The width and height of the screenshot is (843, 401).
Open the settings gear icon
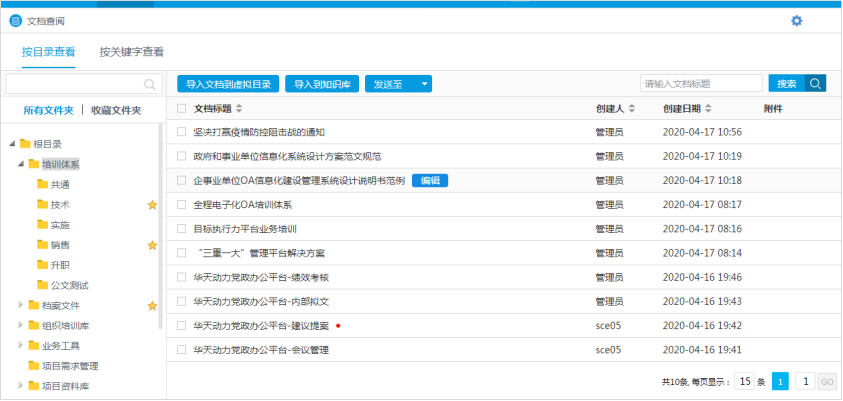click(796, 20)
